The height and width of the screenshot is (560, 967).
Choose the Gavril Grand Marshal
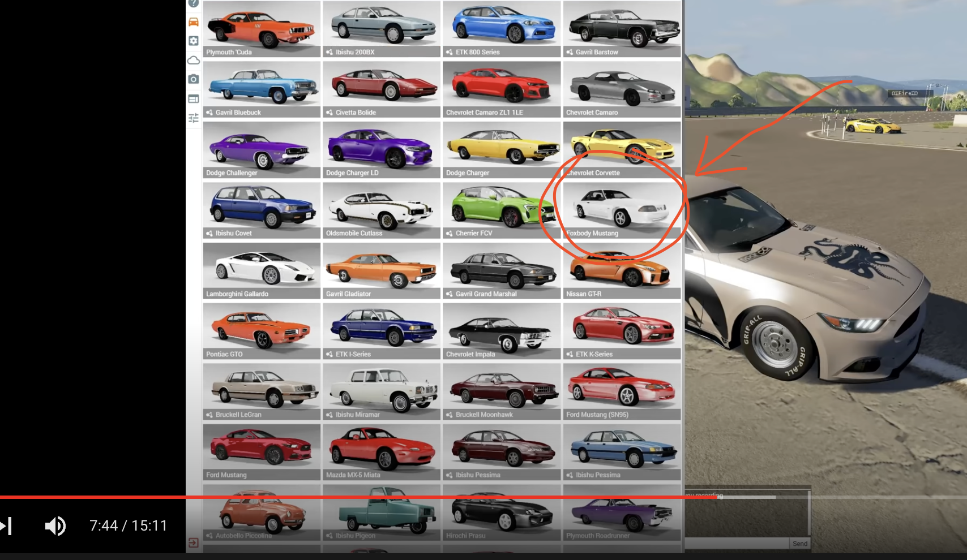502,271
